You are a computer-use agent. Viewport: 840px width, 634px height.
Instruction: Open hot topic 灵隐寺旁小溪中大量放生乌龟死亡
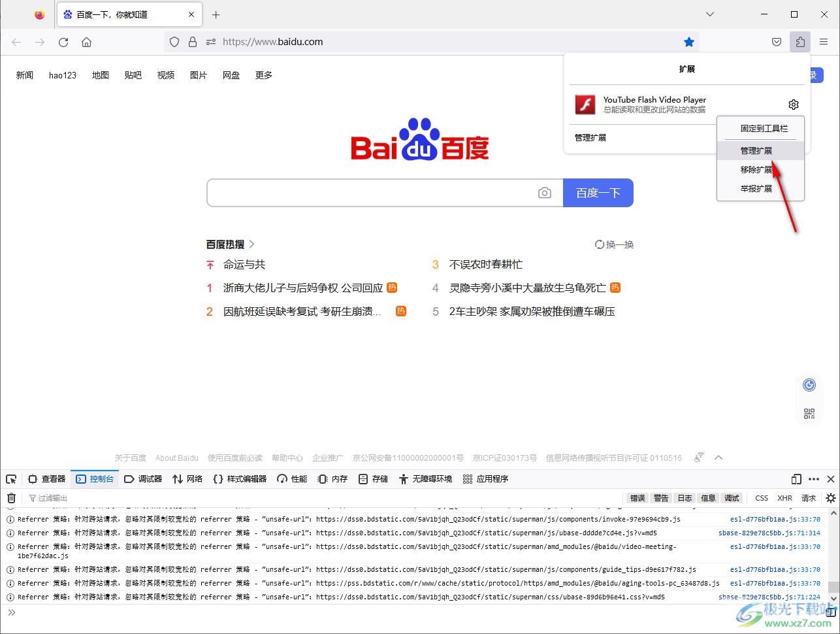(x=528, y=288)
